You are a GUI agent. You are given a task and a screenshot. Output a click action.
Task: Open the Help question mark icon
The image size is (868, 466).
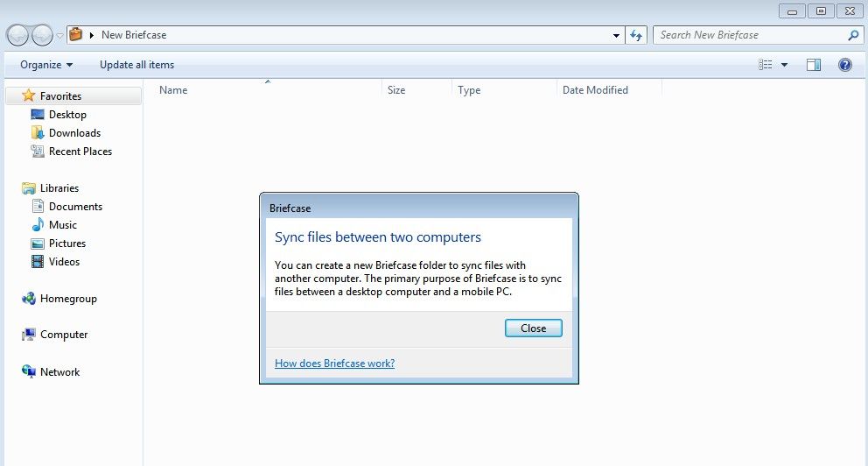click(844, 65)
